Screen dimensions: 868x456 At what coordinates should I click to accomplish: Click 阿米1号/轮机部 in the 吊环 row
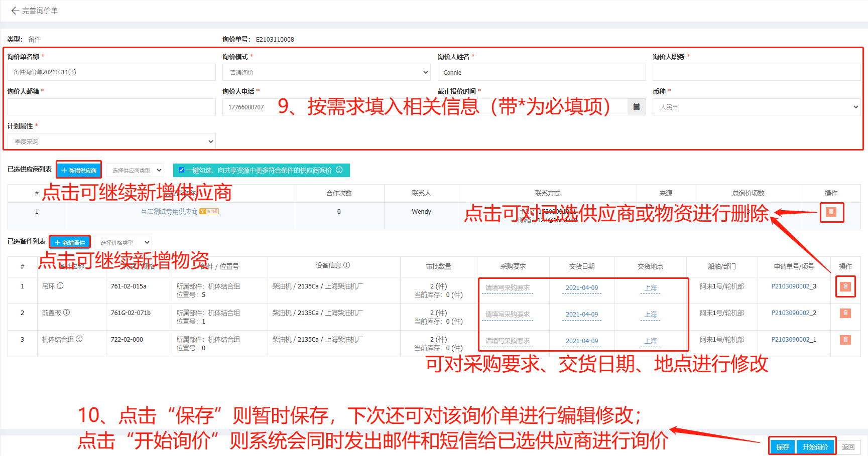[722, 286]
